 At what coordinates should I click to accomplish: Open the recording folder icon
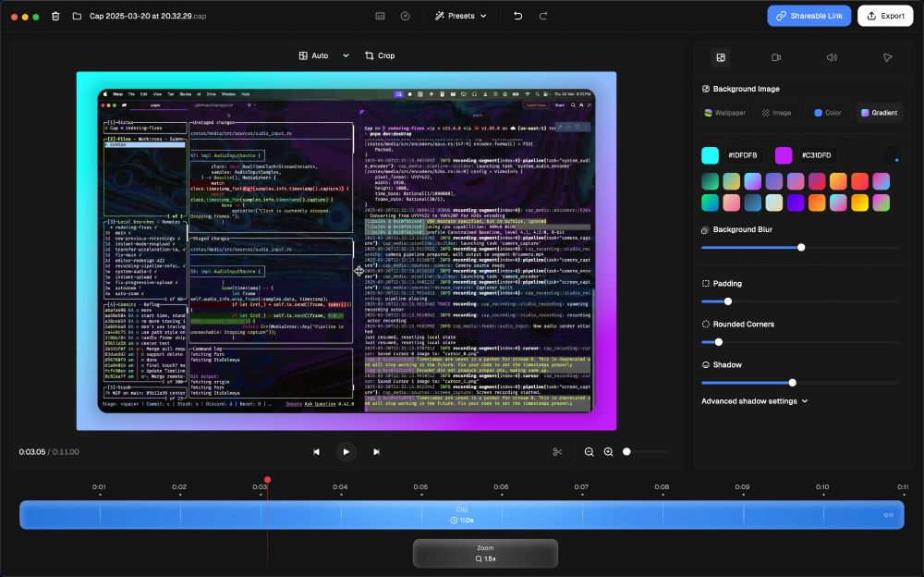point(77,16)
